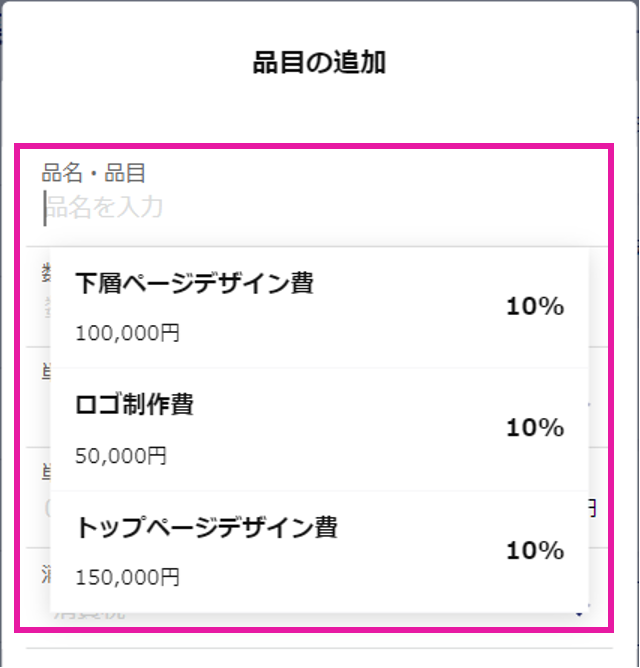The image size is (640, 668).
Task: Click the cut-off 消 label left of 150,000円
Action: point(46,573)
